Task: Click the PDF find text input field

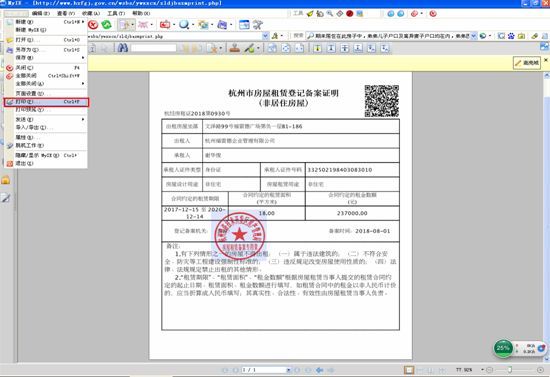Action: pyautogui.click(x=153, y=48)
